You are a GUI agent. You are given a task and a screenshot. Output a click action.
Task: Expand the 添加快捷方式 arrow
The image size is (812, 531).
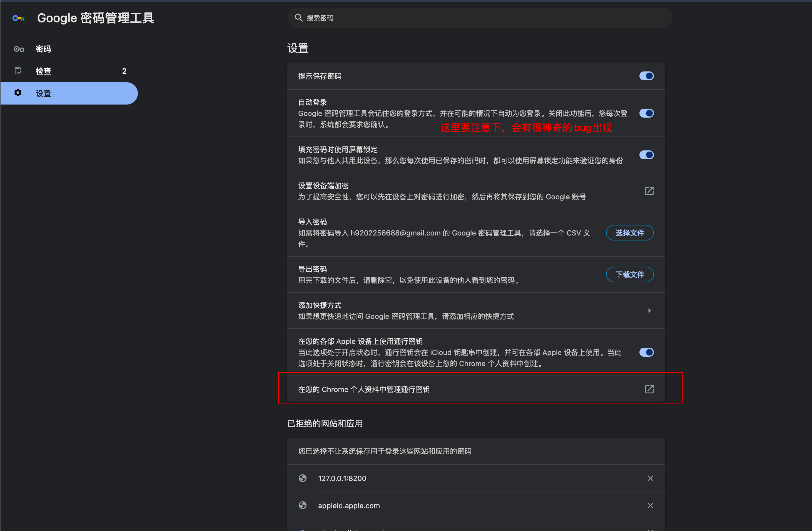649,311
